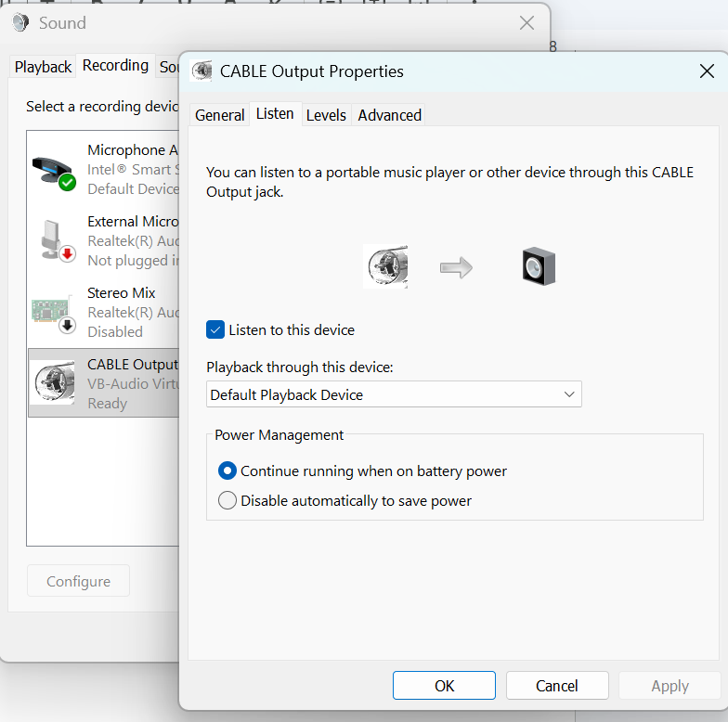Click the 'Not plugged in' status text
This screenshot has height=722, width=728.
pos(134,260)
